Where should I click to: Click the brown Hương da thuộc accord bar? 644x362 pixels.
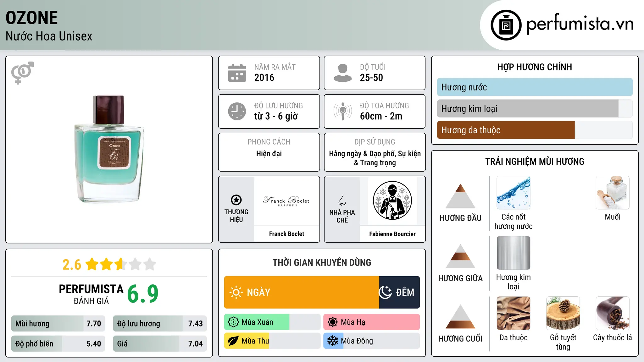535,130
